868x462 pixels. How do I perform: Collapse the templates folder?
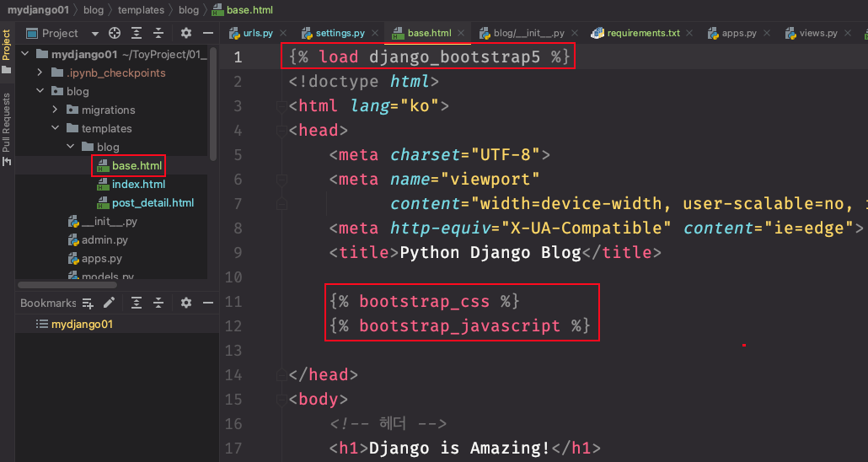coord(55,128)
